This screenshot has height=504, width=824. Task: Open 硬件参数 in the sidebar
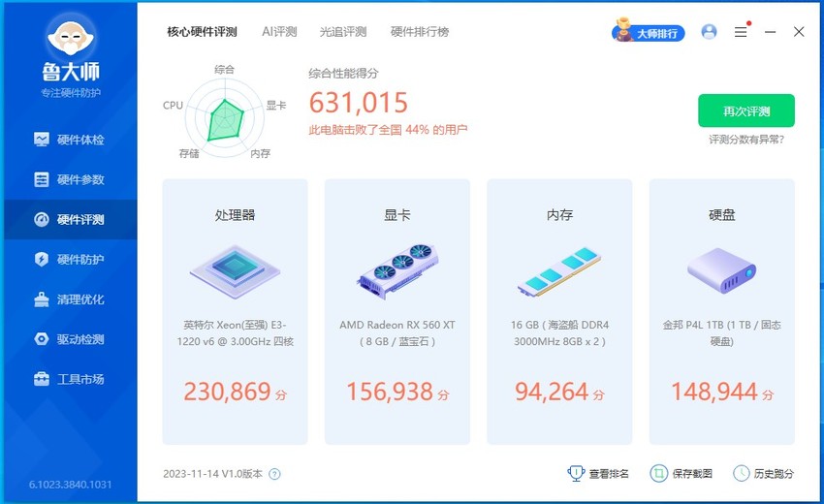point(71,179)
